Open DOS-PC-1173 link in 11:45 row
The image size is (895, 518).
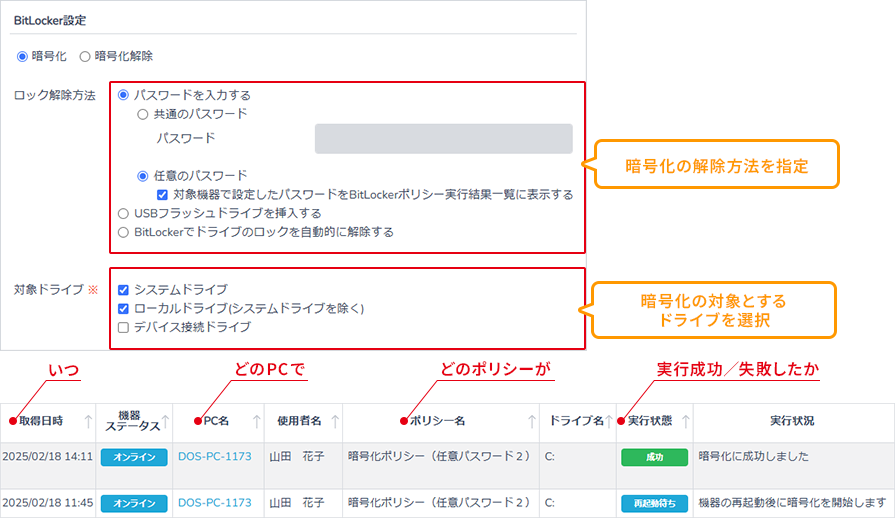pos(215,503)
